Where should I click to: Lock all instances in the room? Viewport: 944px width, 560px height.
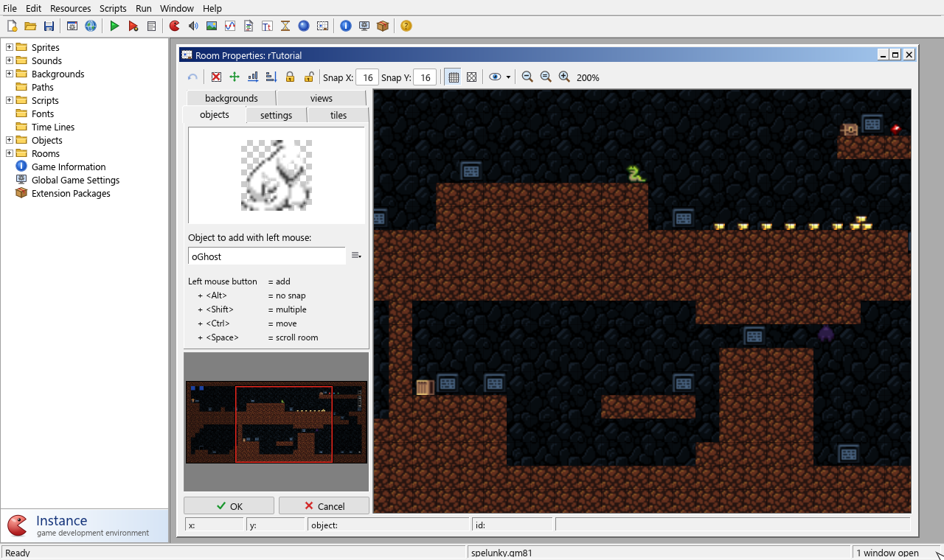point(290,77)
